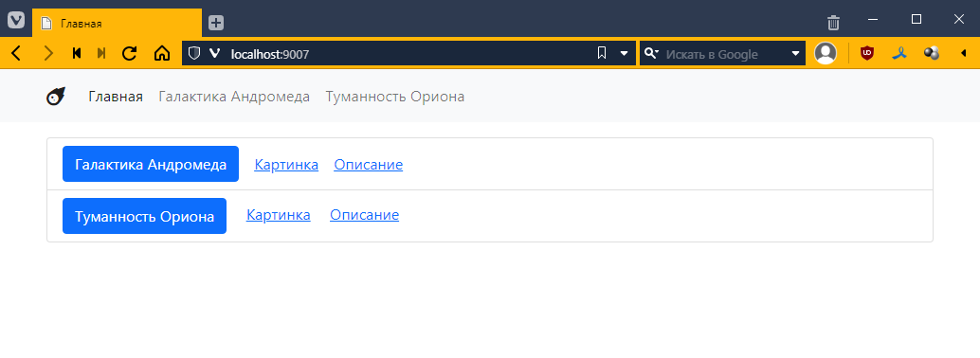This screenshot has height=358, width=980.
Task: Open a new tab with plus icon
Action: click(x=216, y=23)
